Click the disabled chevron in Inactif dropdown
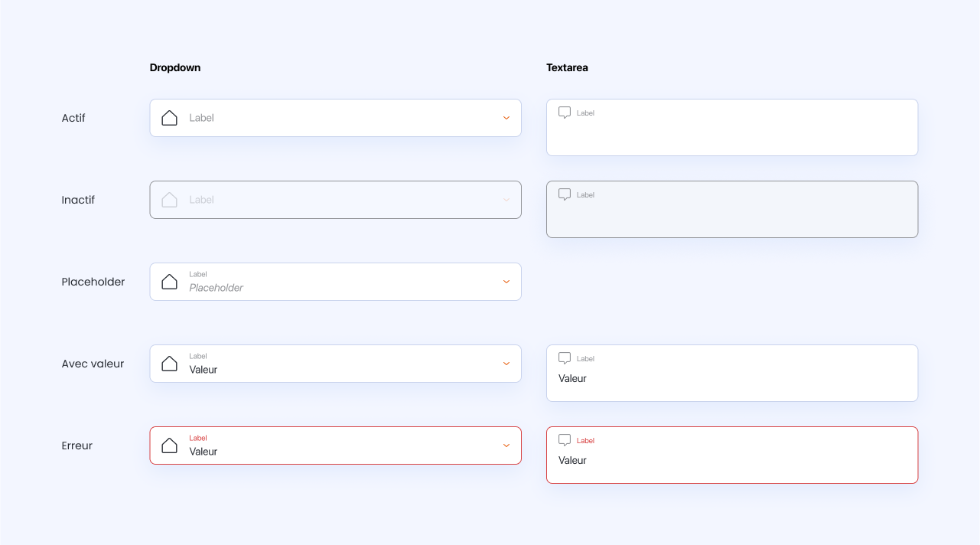The height and width of the screenshot is (545, 980). (506, 200)
